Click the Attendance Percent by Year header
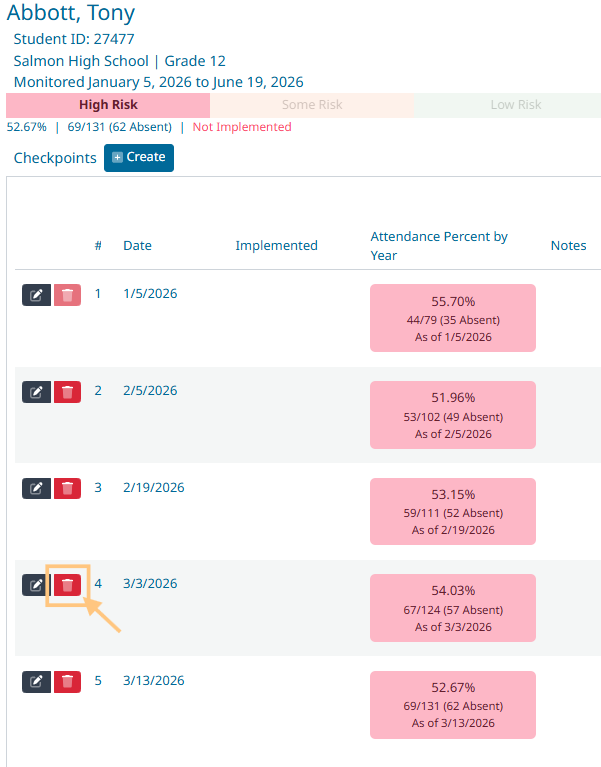The width and height of the screenshot is (601, 767). tap(439, 246)
